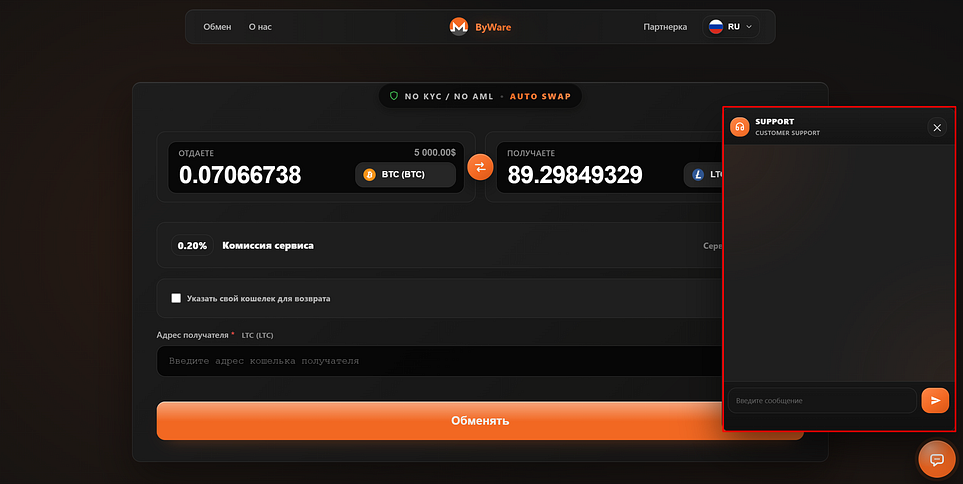Open the RU language dropdown
The height and width of the screenshot is (484, 963).
point(730,27)
